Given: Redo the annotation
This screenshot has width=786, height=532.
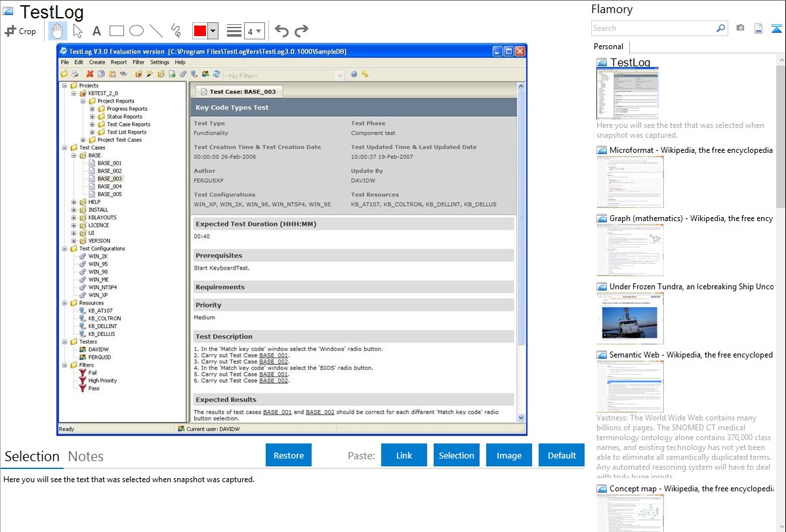Looking at the screenshot, I should coord(301,31).
